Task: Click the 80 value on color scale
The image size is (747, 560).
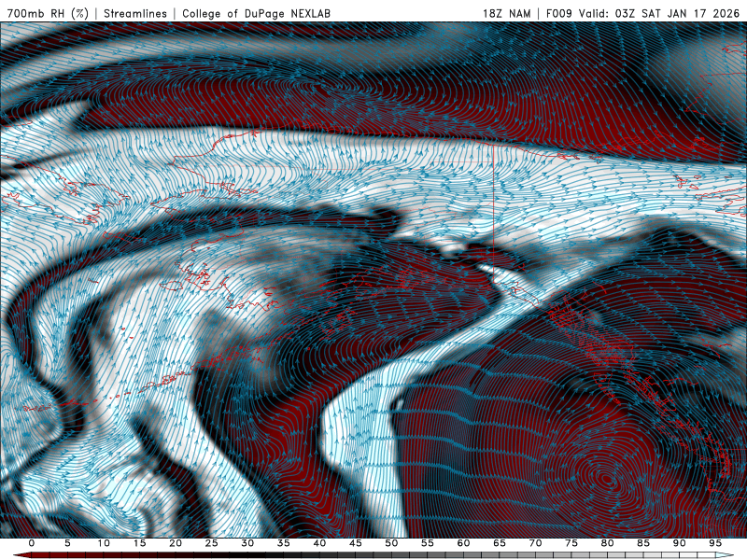Action: pos(607,543)
